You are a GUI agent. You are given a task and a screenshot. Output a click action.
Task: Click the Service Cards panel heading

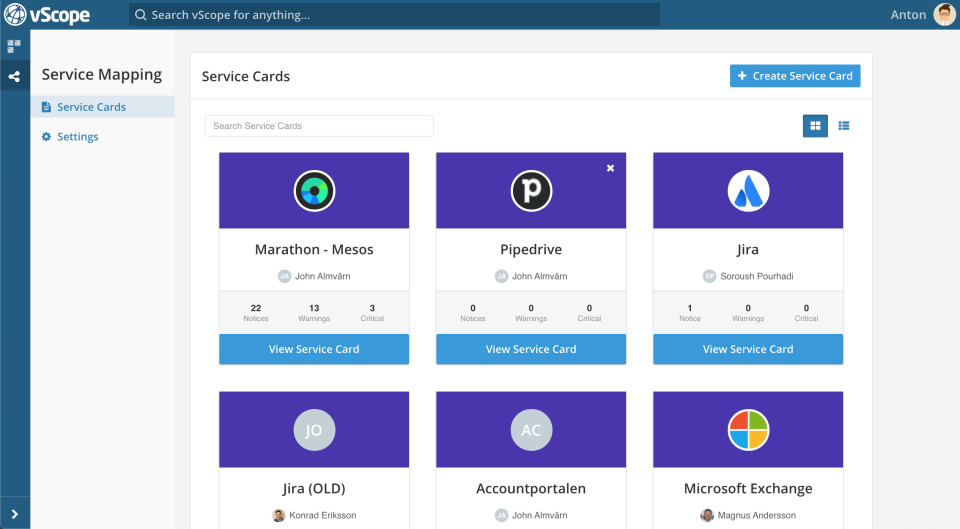pyautogui.click(x=246, y=77)
